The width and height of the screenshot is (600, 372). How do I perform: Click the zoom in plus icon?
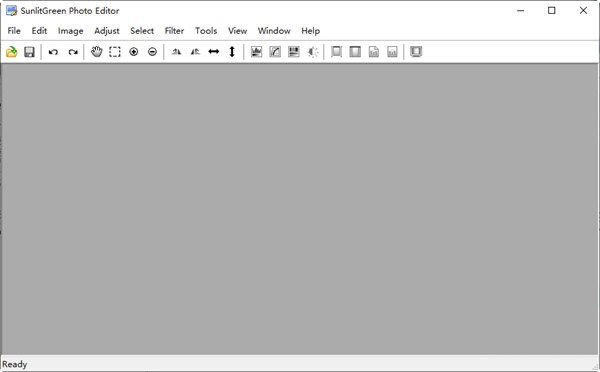[134, 52]
